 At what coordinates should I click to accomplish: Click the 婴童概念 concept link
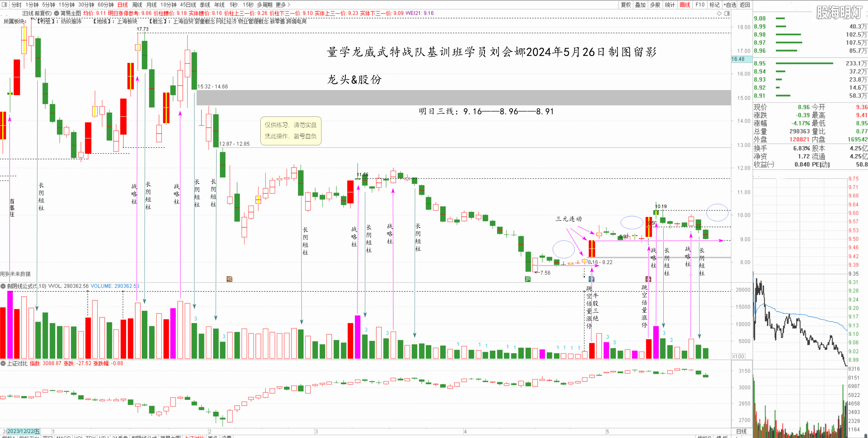205,21
